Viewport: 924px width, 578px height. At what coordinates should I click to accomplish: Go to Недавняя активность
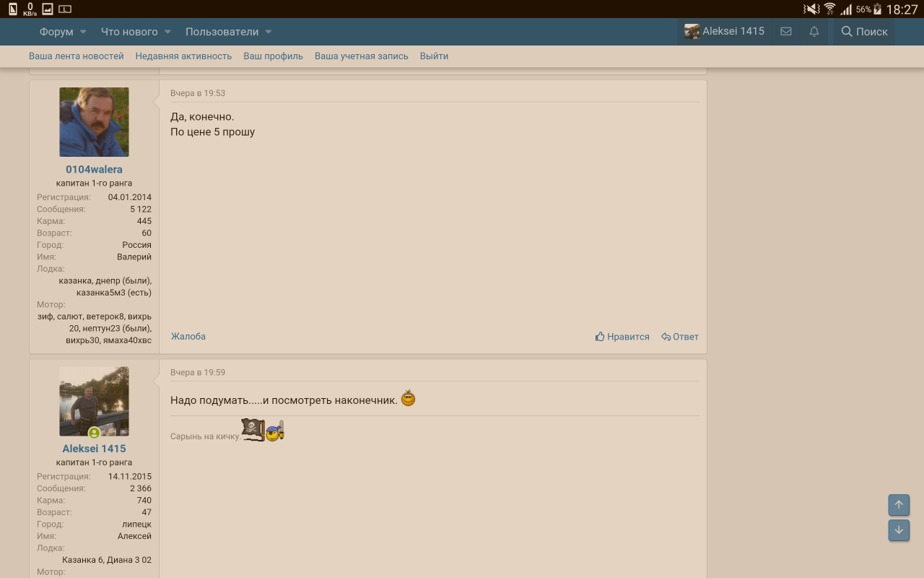(x=183, y=56)
